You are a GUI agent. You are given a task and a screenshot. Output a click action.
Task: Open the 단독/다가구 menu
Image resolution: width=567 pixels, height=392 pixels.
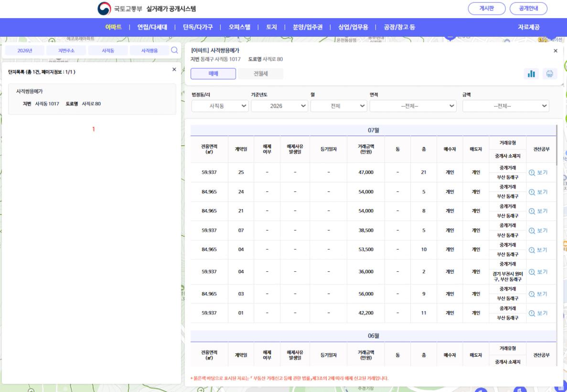click(198, 27)
